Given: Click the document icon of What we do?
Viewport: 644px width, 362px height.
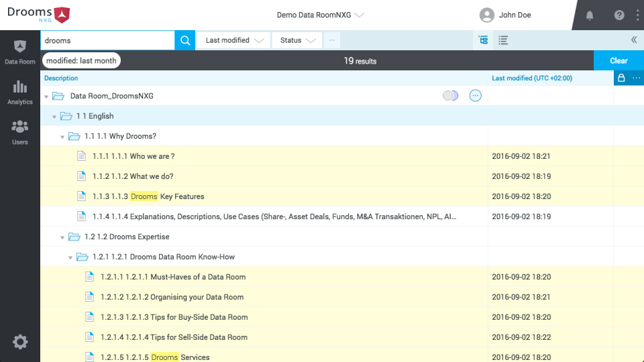Looking at the screenshot, I should point(81,176).
